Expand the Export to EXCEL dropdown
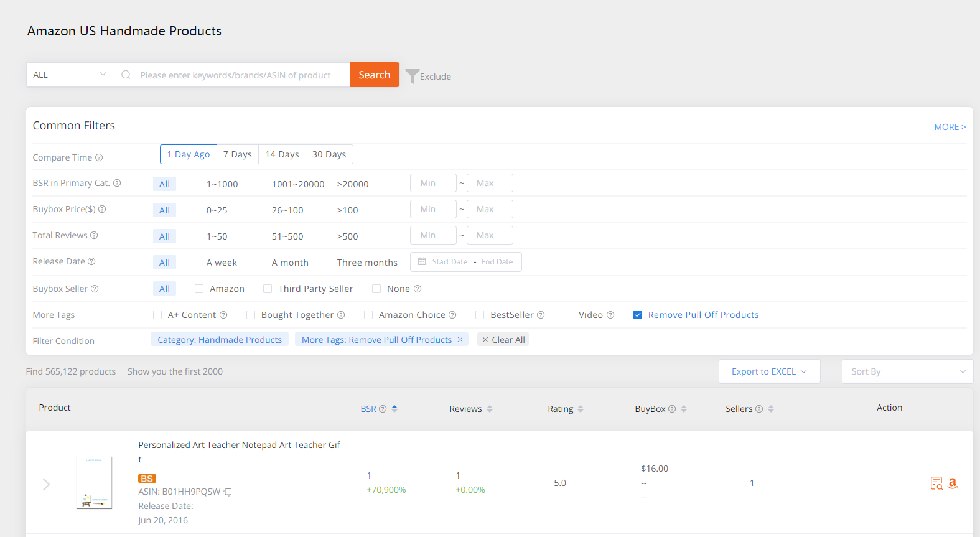 769,371
